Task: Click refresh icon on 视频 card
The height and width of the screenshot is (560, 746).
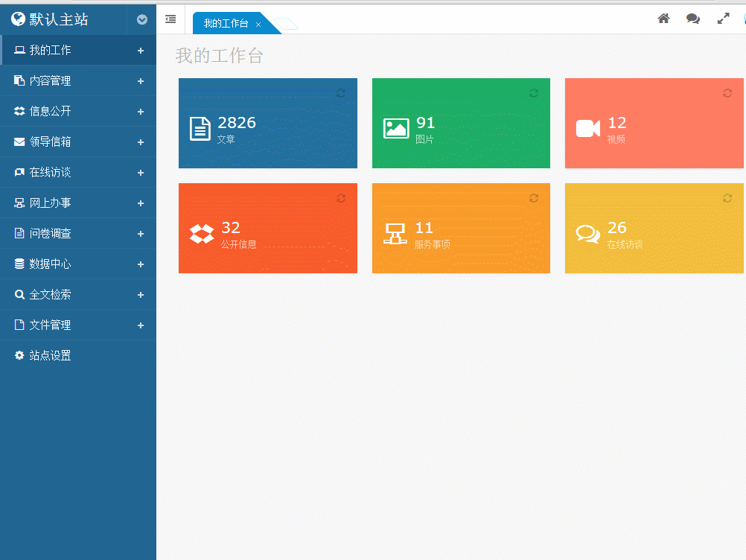Action: pos(727,93)
